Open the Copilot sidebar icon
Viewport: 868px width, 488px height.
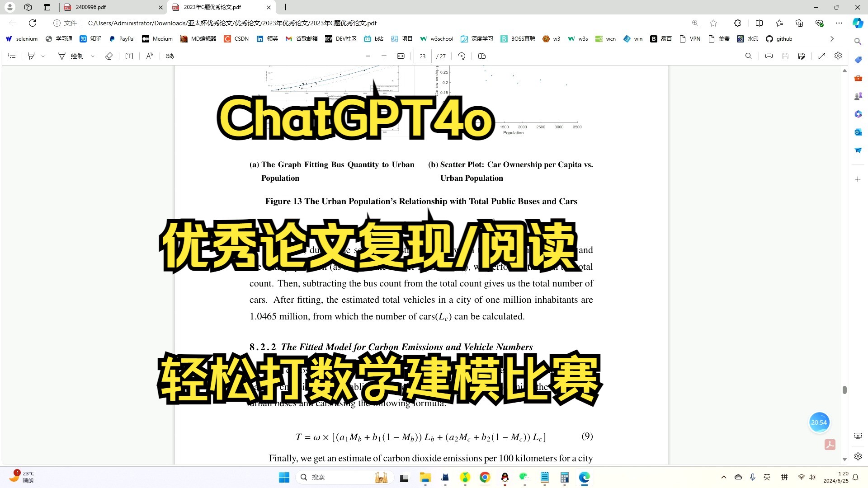858,23
